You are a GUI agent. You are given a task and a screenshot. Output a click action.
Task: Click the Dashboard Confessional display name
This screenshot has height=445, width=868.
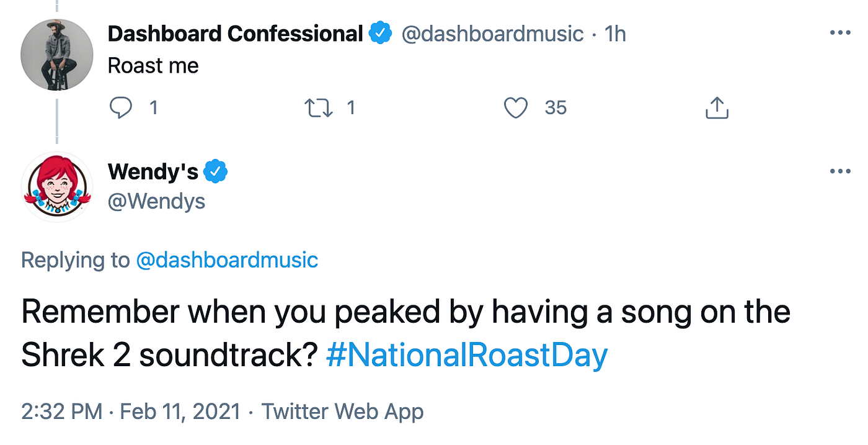tap(235, 34)
